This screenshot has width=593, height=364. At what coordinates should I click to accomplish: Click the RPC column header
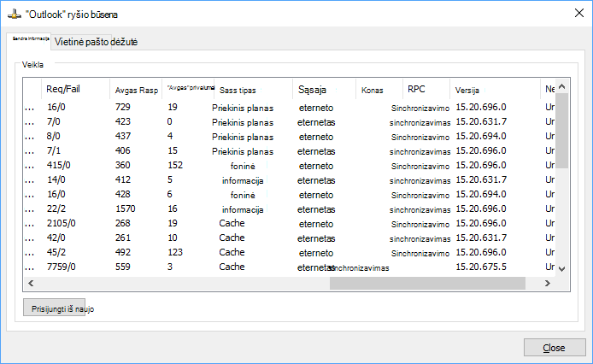[x=426, y=90]
